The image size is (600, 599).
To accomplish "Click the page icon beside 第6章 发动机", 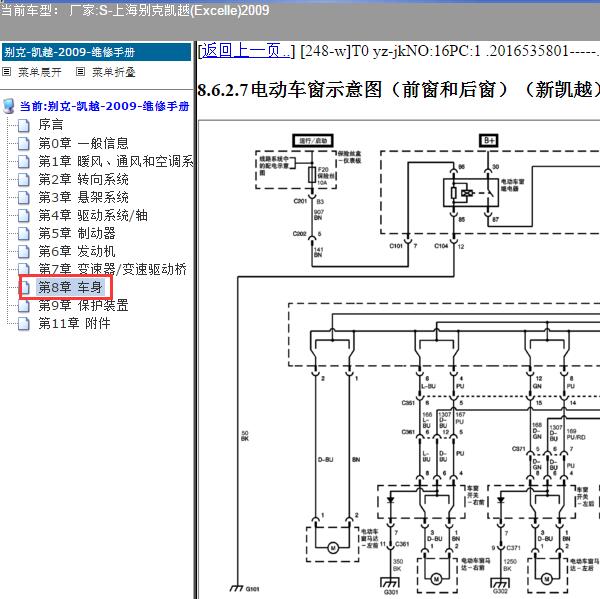I will (x=24, y=251).
